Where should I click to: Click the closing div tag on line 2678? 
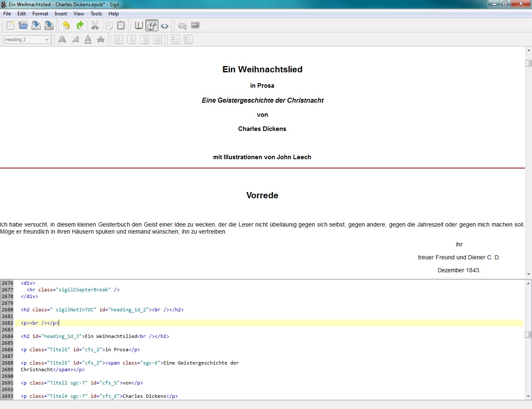[30, 296]
